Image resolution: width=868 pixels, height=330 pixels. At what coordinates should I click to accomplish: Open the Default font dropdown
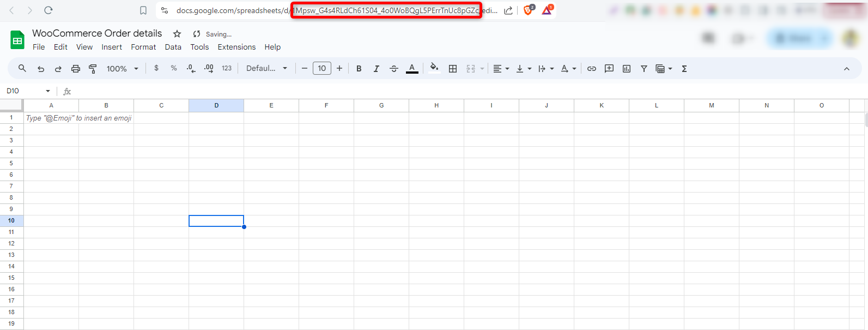tap(266, 68)
